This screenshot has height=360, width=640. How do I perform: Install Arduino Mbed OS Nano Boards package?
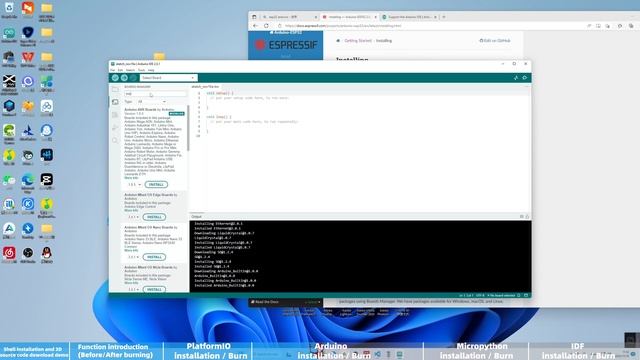[x=154, y=257]
